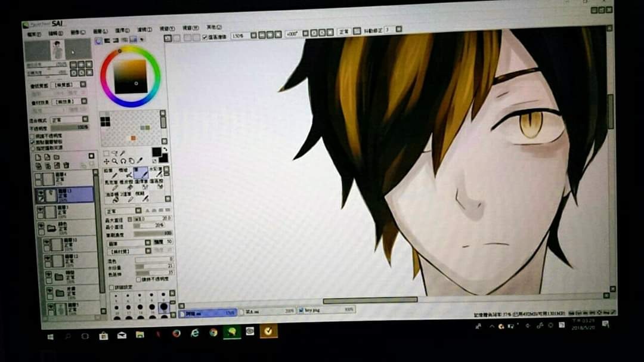Enable the brush Keep Opacity (維持不透明度) checkbox
The width and height of the screenshot is (644, 362).
pyautogui.click(x=138, y=280)
